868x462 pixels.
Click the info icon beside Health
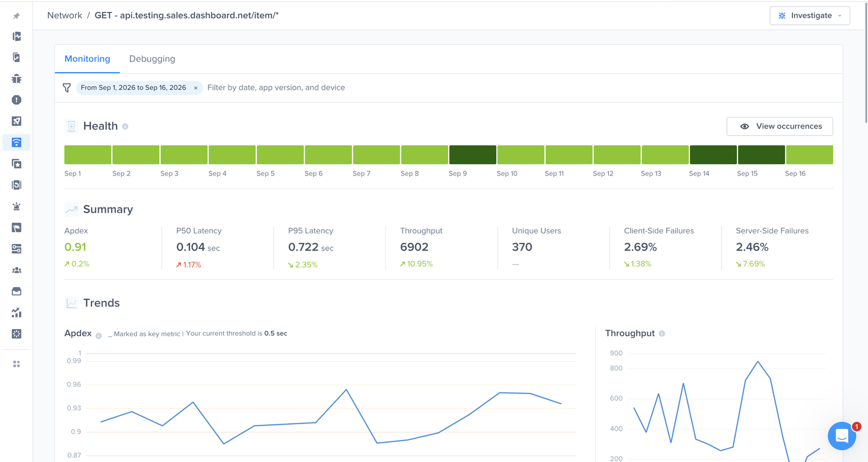[125, 126]
